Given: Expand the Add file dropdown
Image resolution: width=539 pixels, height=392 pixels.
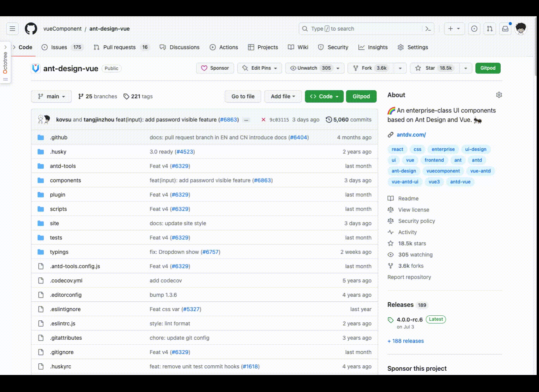Looking at the screenshot, I should point(283,96).
